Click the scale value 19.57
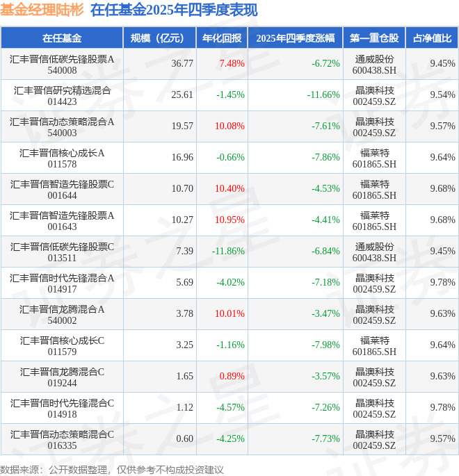459x476 pixels. [182, 126]
